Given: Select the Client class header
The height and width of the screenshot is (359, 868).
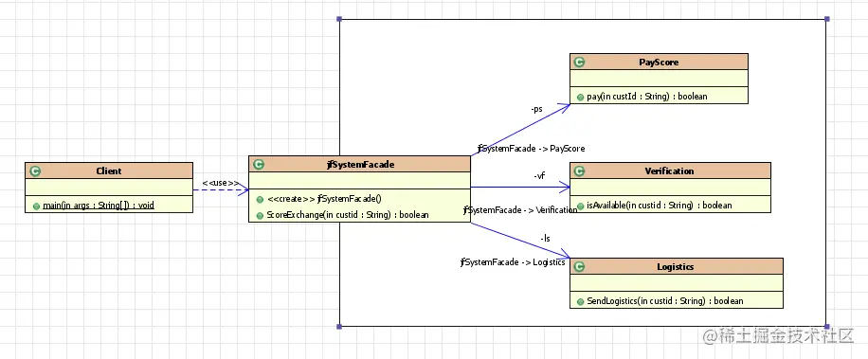Looking at the screenshot, I should 109,171.
